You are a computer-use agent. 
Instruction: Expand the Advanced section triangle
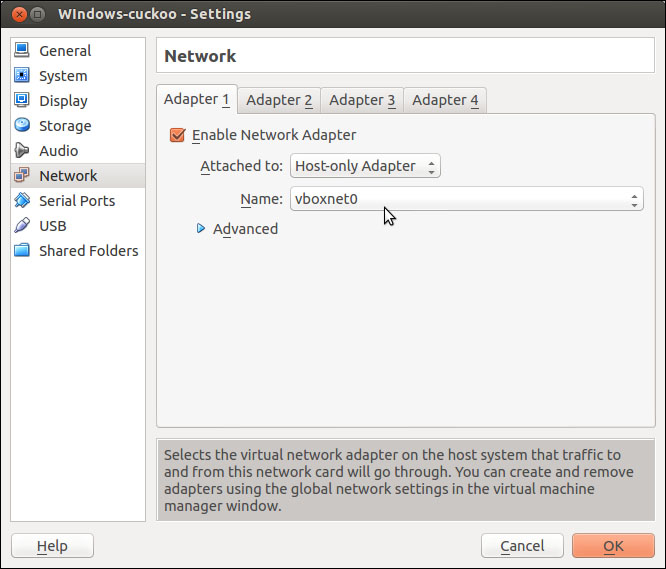[200, 228]
